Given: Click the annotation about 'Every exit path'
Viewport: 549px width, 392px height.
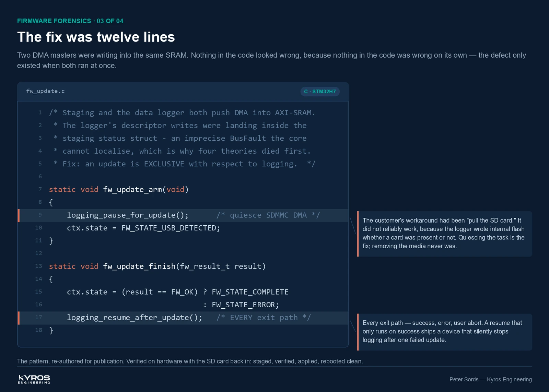Looking at the screenshot, I should click(445, 332).
